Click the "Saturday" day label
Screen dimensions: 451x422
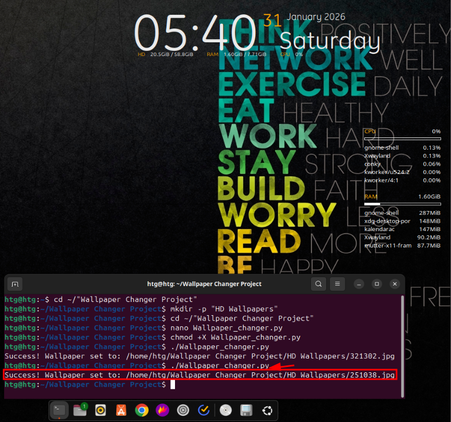tap(330, 41)
